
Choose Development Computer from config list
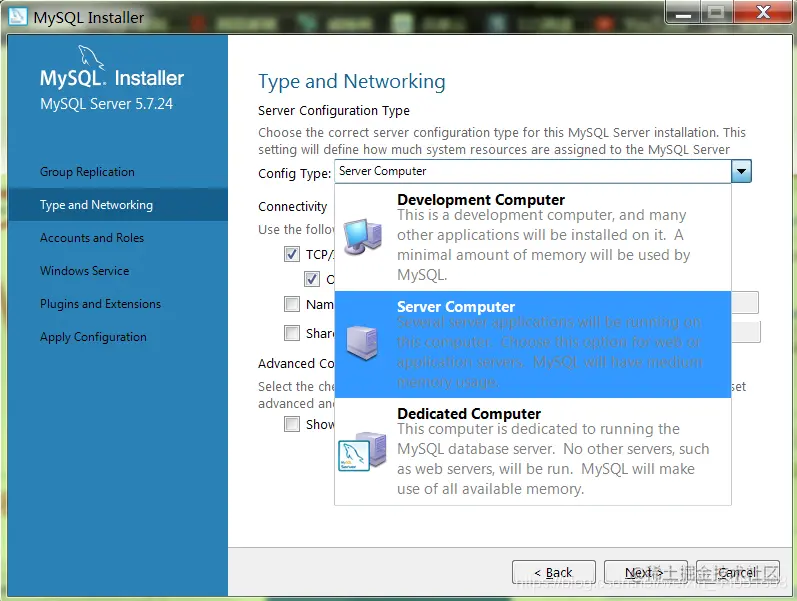pos(533,237)
